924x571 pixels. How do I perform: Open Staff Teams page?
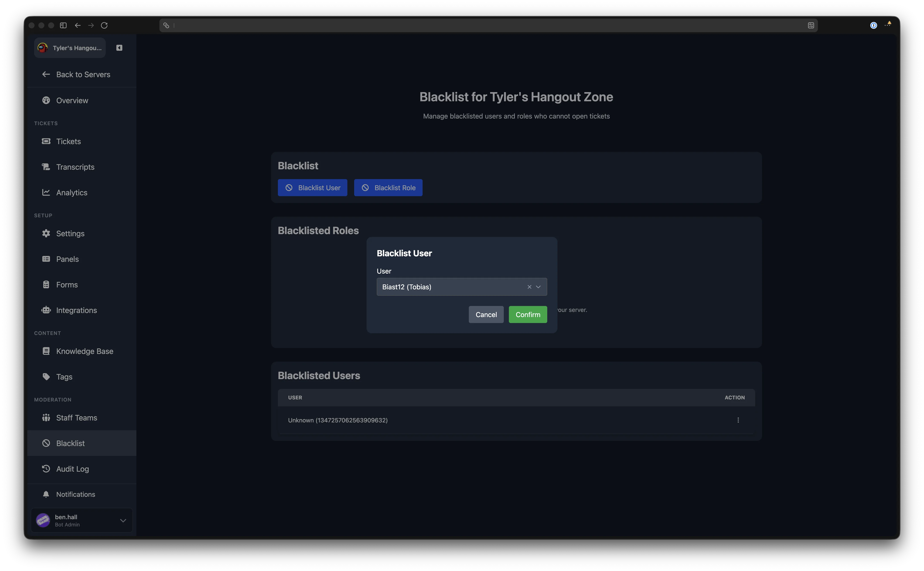coord(82,418)
